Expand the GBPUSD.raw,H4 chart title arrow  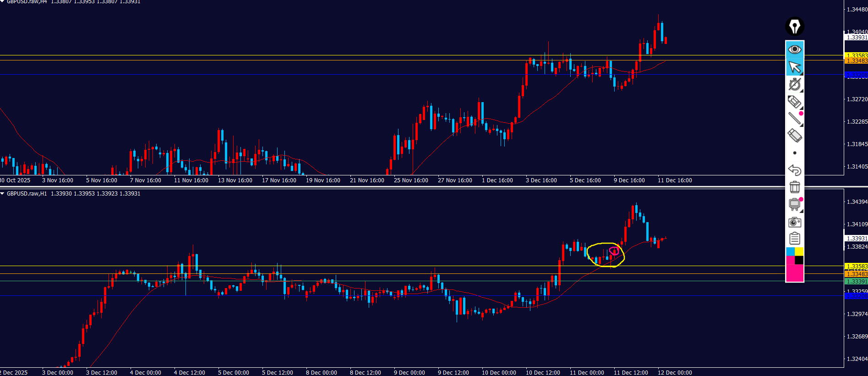coord(3,2)
